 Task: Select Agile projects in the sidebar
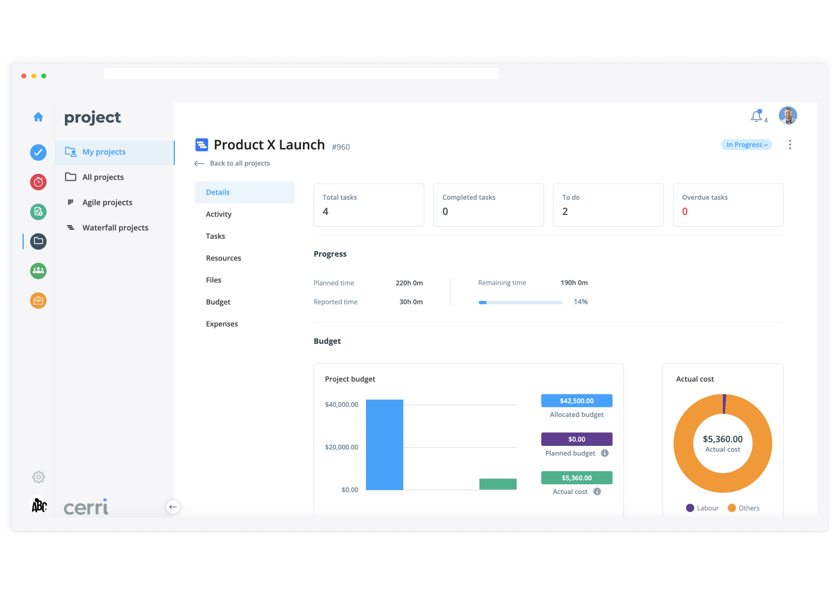point(107,203)
